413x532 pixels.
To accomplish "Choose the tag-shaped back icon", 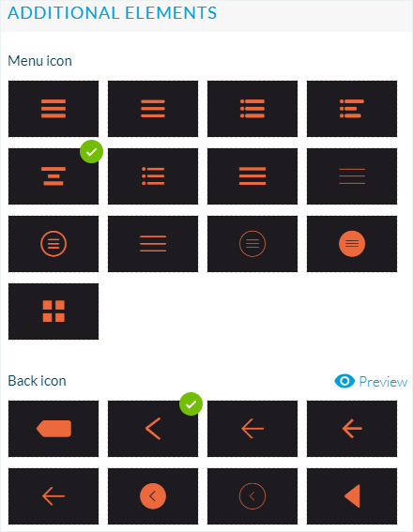I will [54, 429].
